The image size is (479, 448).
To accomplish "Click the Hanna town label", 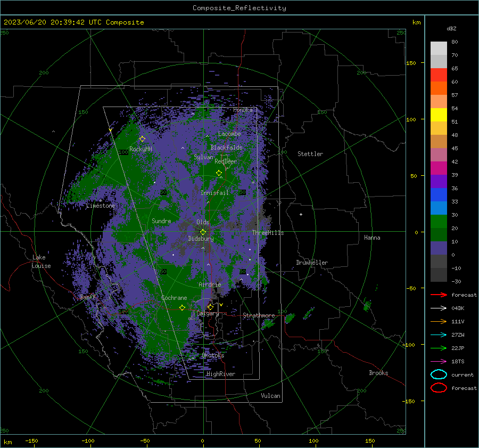I will [372, 238].
